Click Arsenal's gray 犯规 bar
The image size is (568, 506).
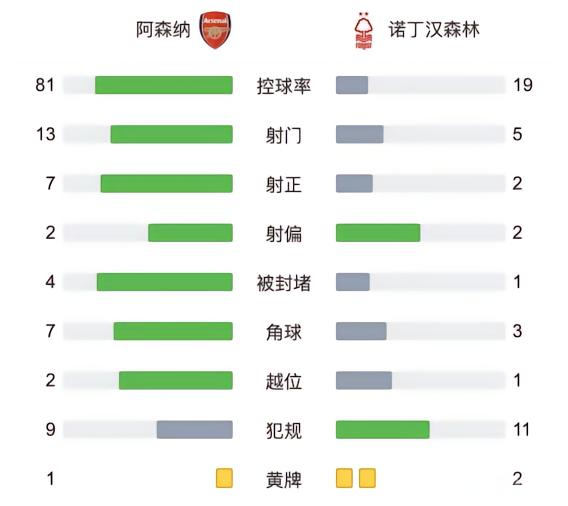195,430
